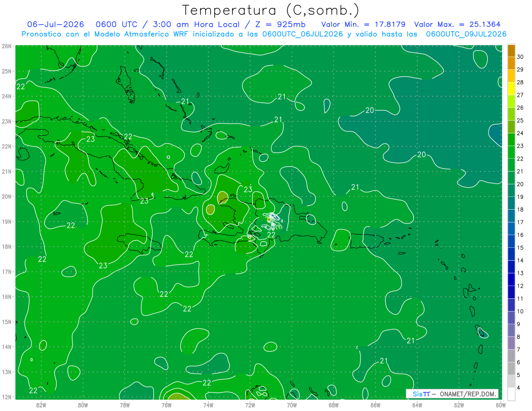The image size is (532, 411).
Task: Click longitude axis label '80W'
Action: coord(83,405)
